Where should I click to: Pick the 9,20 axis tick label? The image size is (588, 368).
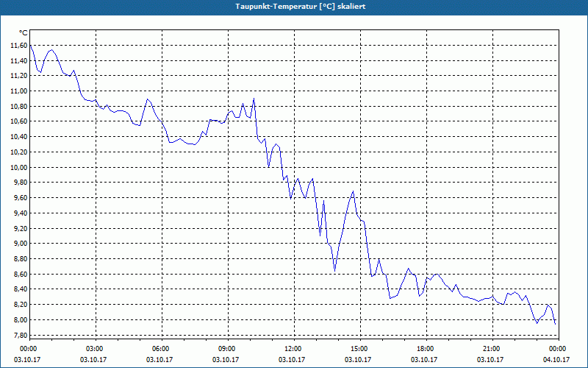click(21, 228)
